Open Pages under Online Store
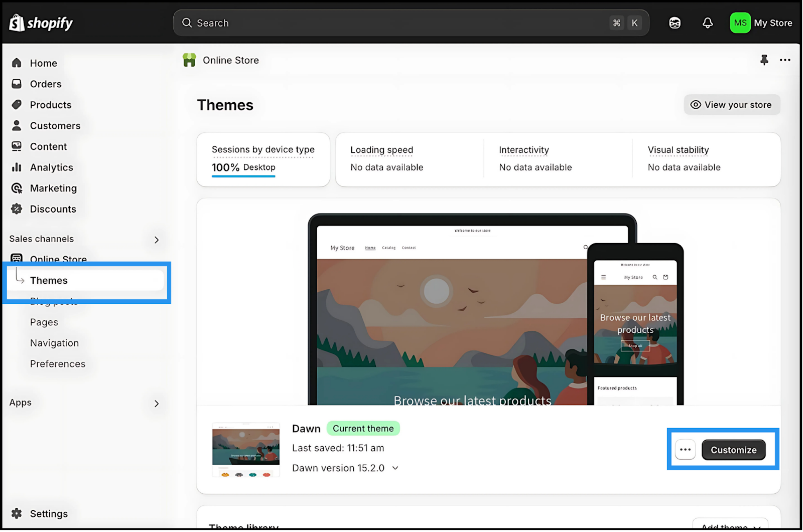 click(44, 322)
